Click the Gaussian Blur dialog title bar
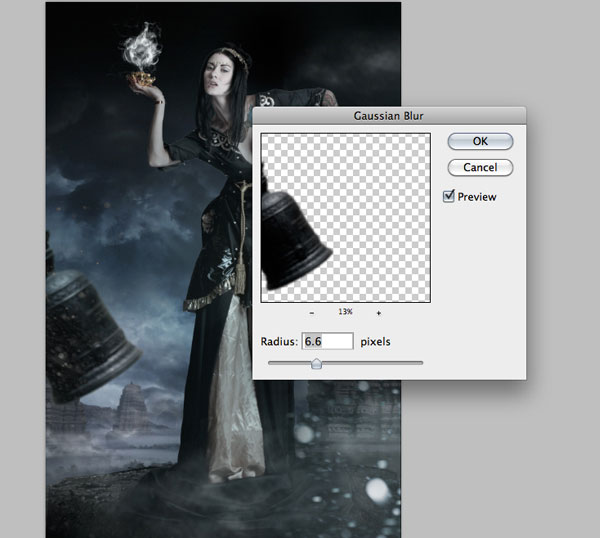Screen dimensions: 600x538 click(389, 115)
